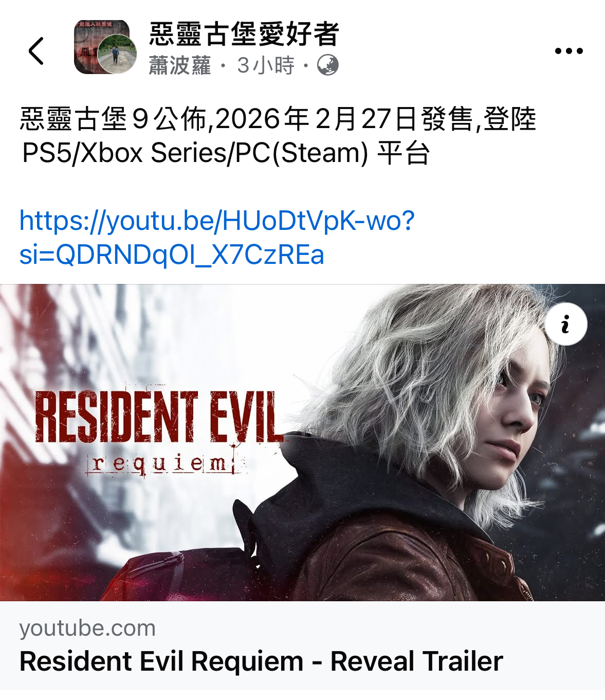Screen dimensions: 605x700
Task: Tap the info icon on link preview
Action: click(566, 324)
